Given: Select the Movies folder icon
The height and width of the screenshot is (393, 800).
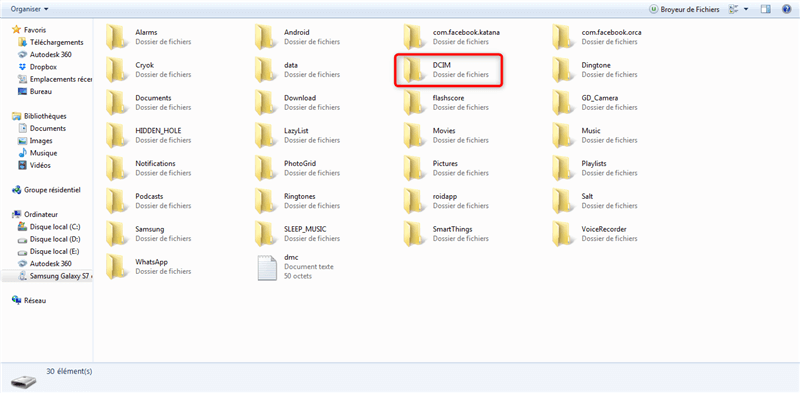Looking at the screenshot, I should tap(414, 135).
